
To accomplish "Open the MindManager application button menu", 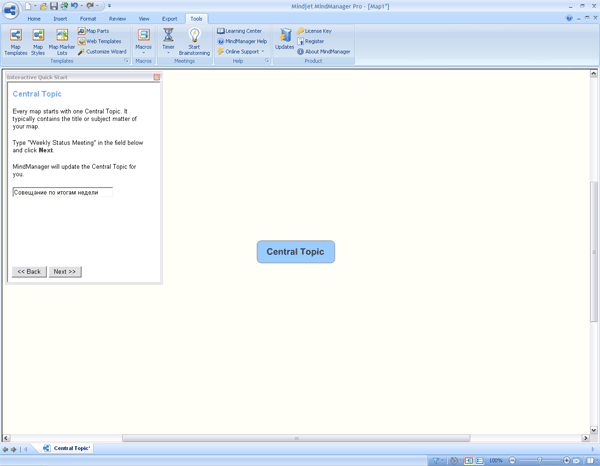I will click(x=11, y=10).
